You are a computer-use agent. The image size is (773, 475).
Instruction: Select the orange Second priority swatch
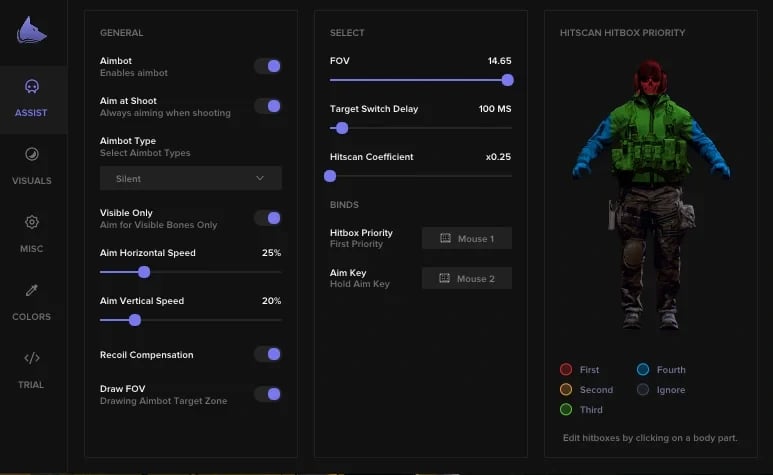pos(566,389)
